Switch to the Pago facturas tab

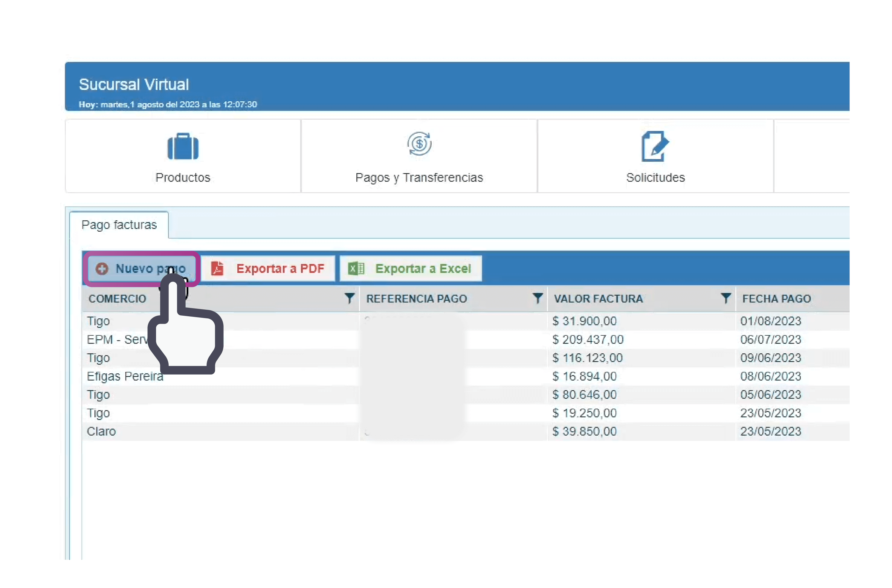[x=119, y=225]
